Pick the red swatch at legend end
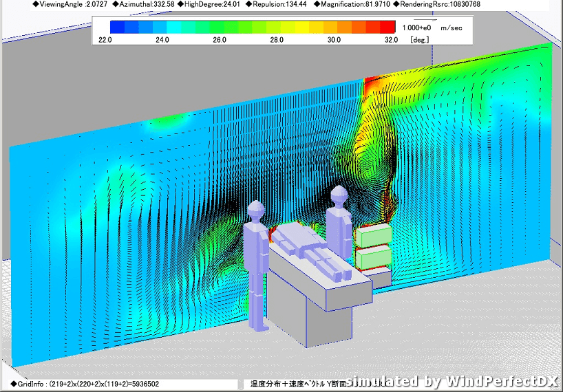The image size is (563, 392). point(388,27)
